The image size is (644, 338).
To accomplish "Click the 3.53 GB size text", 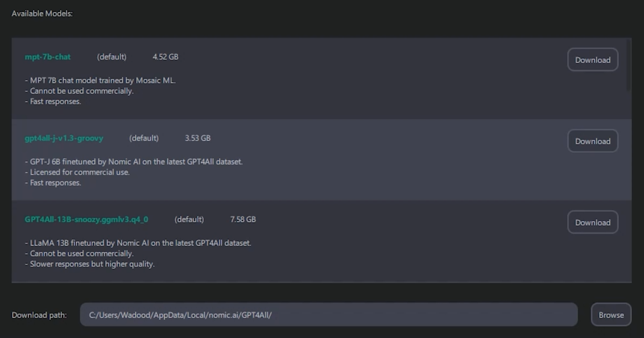I will click(197, 138).
